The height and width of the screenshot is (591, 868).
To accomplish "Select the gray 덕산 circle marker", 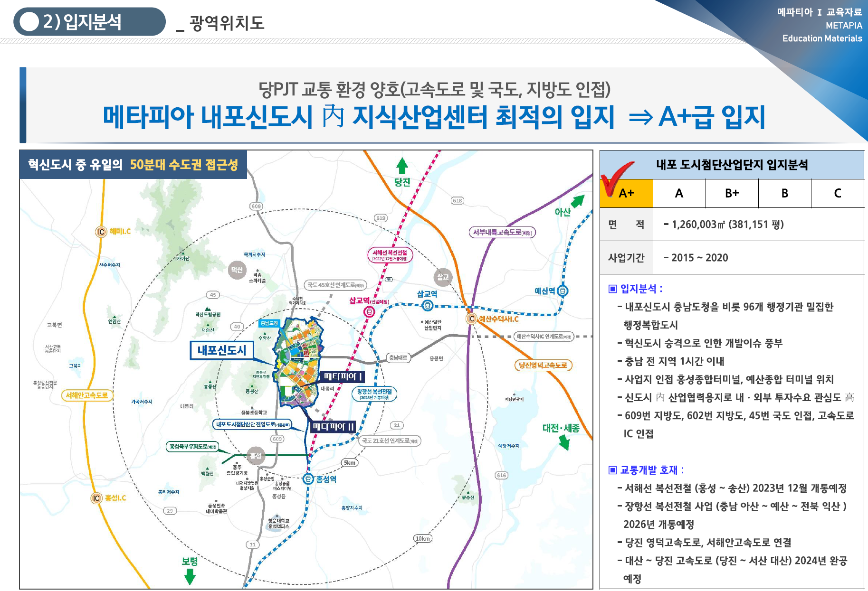I will (x=237, y=270).
